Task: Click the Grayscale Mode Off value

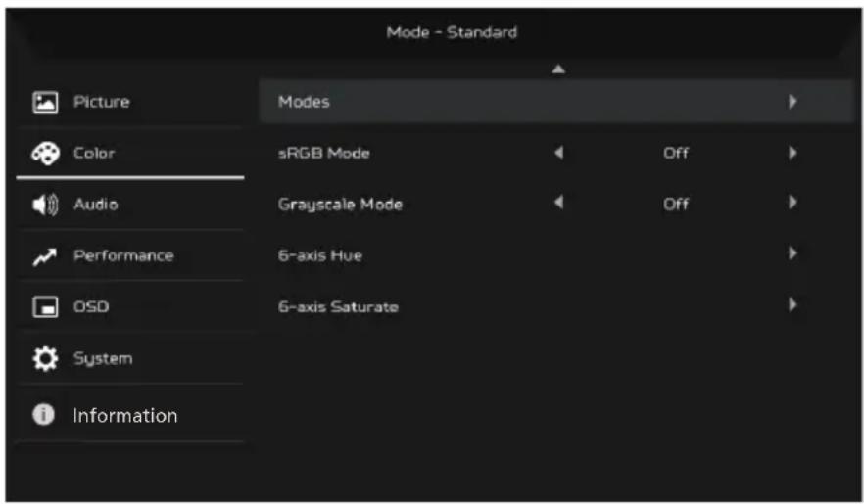Action: 676,205
